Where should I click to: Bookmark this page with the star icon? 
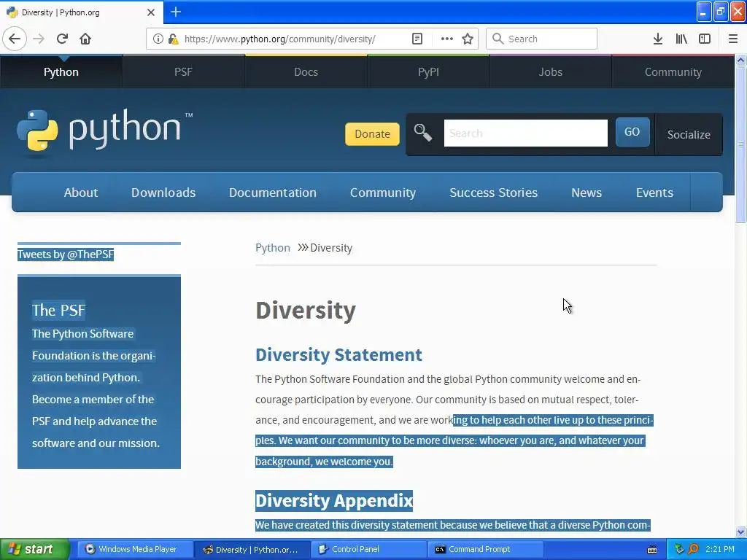468,39
